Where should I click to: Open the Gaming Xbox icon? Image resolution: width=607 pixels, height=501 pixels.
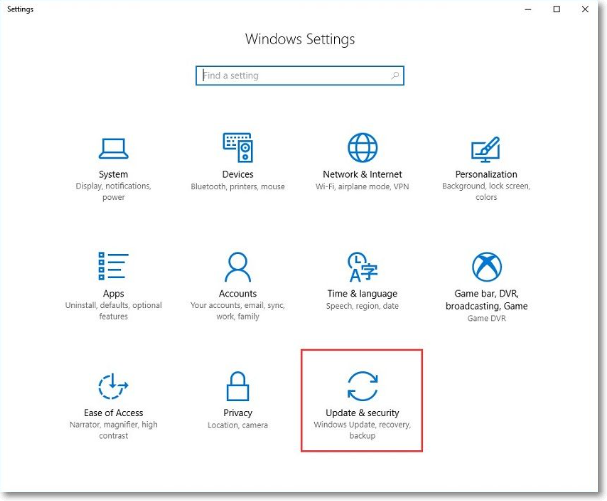point(486,267)
